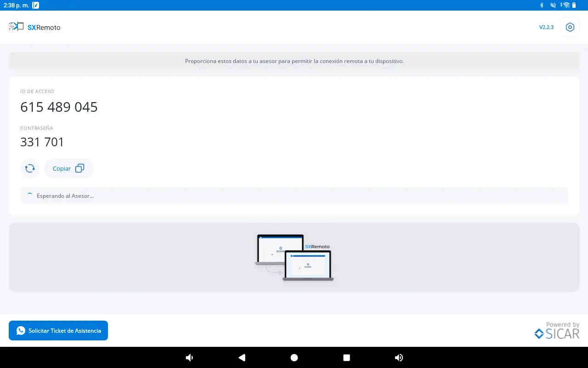The height and width of the screenshot is (368, 588).
Task: Click the battery status bar icon
Action: point(574,5)
